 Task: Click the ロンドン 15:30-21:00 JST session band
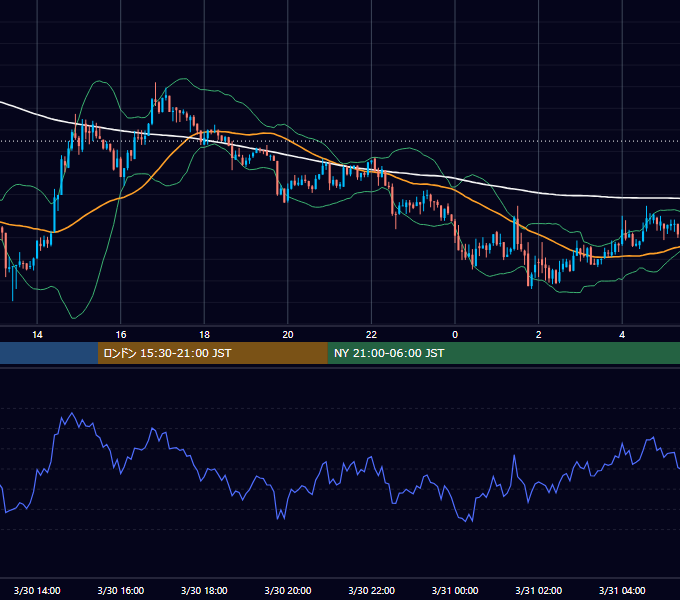pos(212,353)
